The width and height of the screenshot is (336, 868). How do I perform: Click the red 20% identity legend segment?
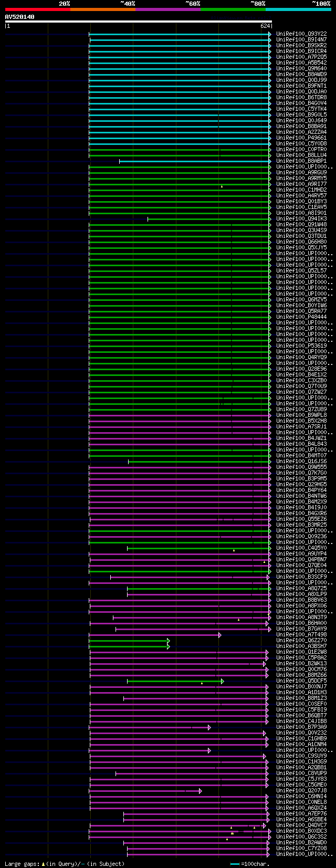[38, 9]
